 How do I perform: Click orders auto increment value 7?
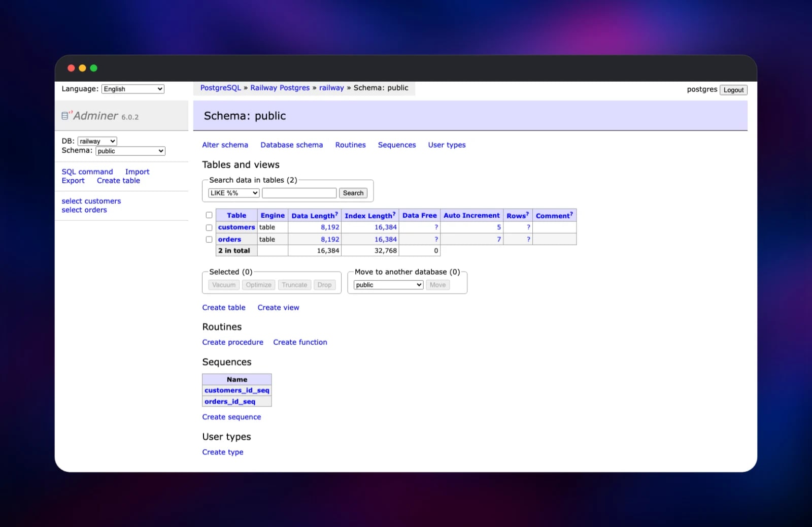[x=499, y=239]
